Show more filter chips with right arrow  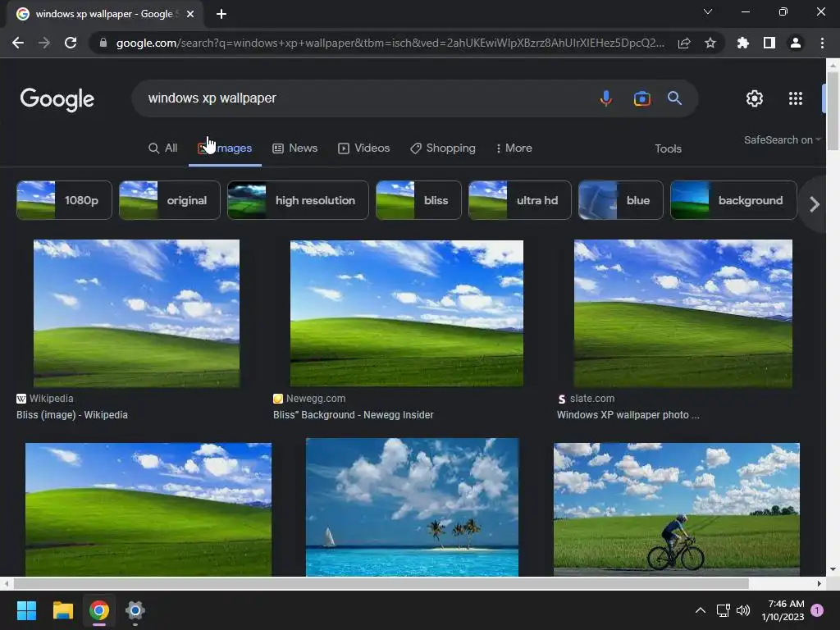coord(815,204)
